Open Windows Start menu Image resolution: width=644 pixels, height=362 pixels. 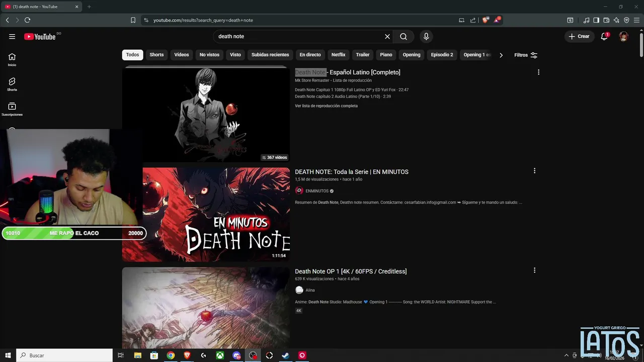(8, 355)
